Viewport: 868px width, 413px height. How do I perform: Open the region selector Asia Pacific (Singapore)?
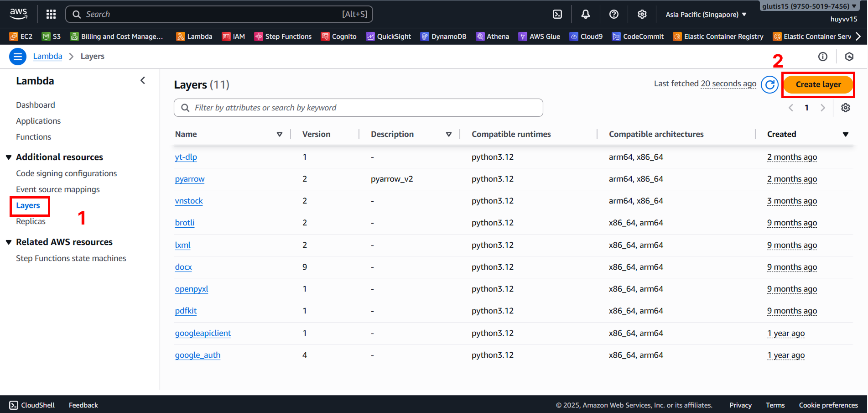706,15
